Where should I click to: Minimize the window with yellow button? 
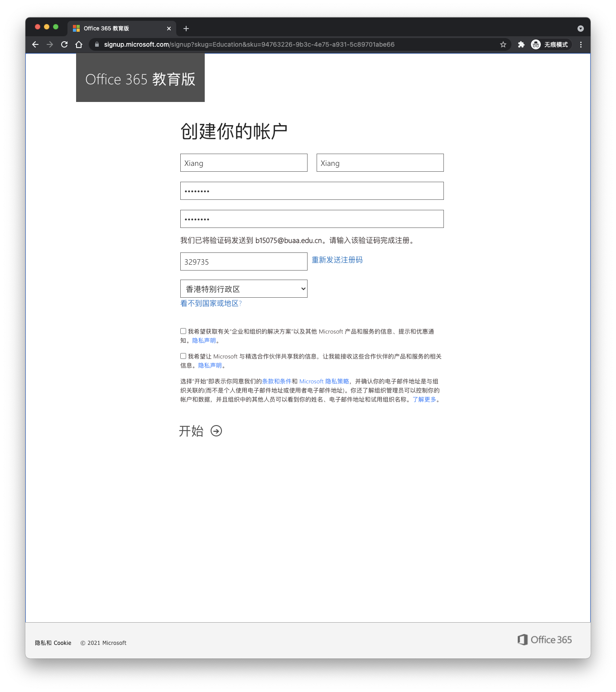tap(47, 27)
